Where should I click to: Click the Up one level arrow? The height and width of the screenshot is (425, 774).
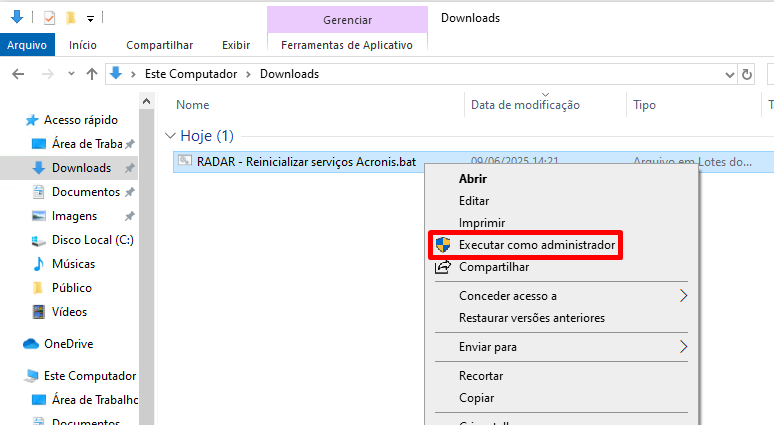click(x=92, y=74)
